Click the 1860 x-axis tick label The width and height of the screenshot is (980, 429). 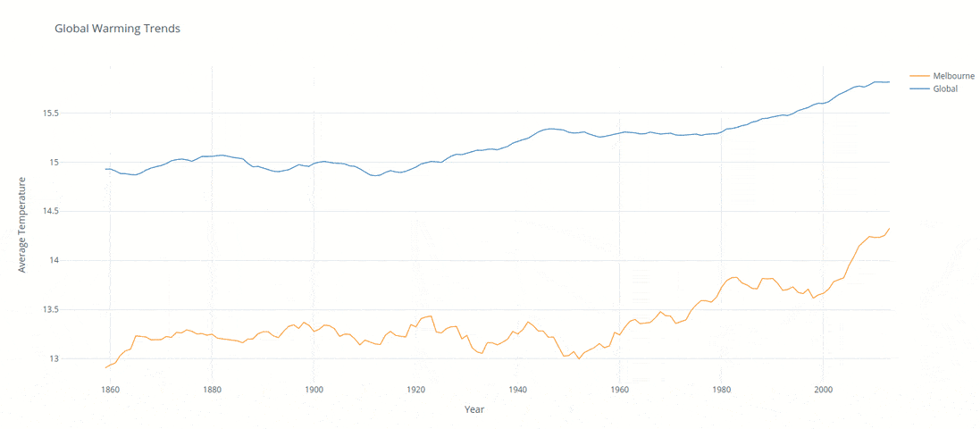110,390
